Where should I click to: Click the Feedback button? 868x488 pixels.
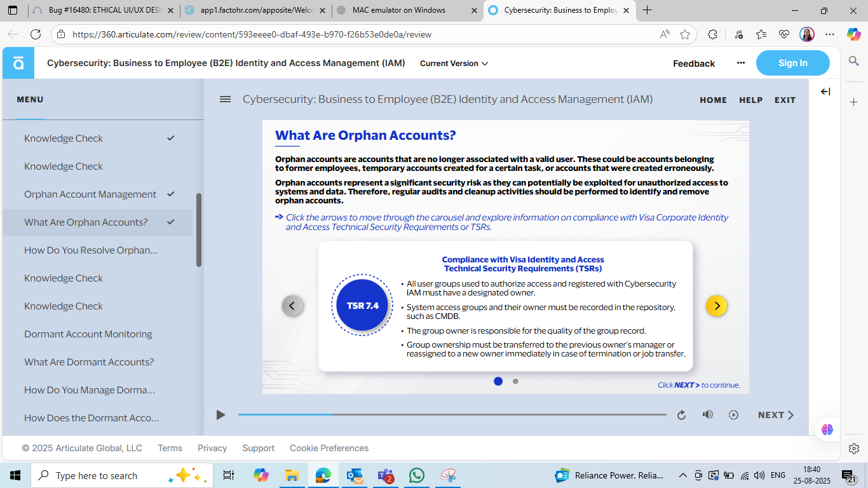point(694,64)
